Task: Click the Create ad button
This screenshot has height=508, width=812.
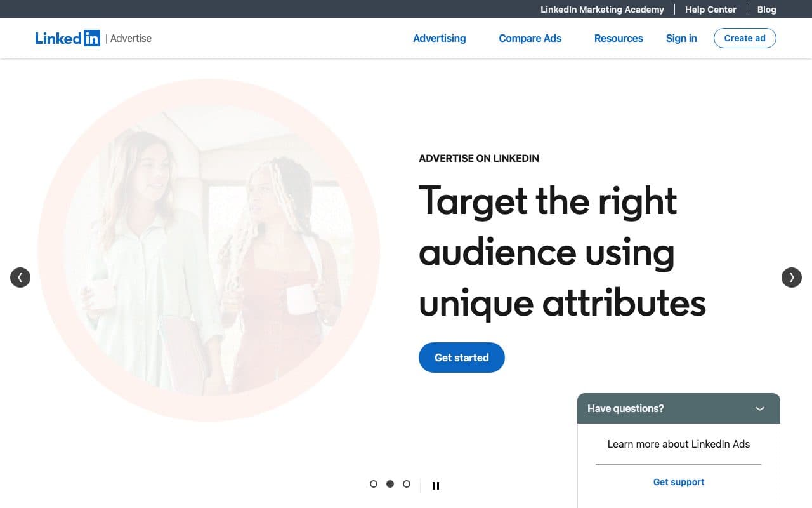Action: (x=745, y=38)
